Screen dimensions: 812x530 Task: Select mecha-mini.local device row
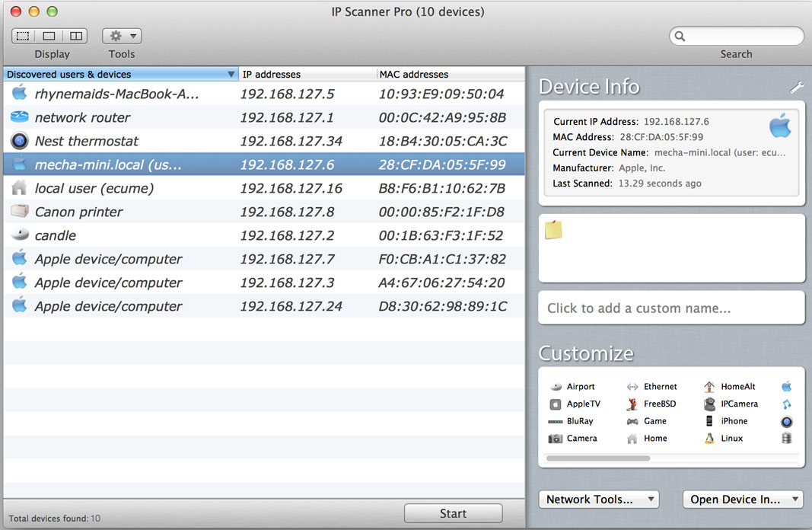(x=264, y=164)
